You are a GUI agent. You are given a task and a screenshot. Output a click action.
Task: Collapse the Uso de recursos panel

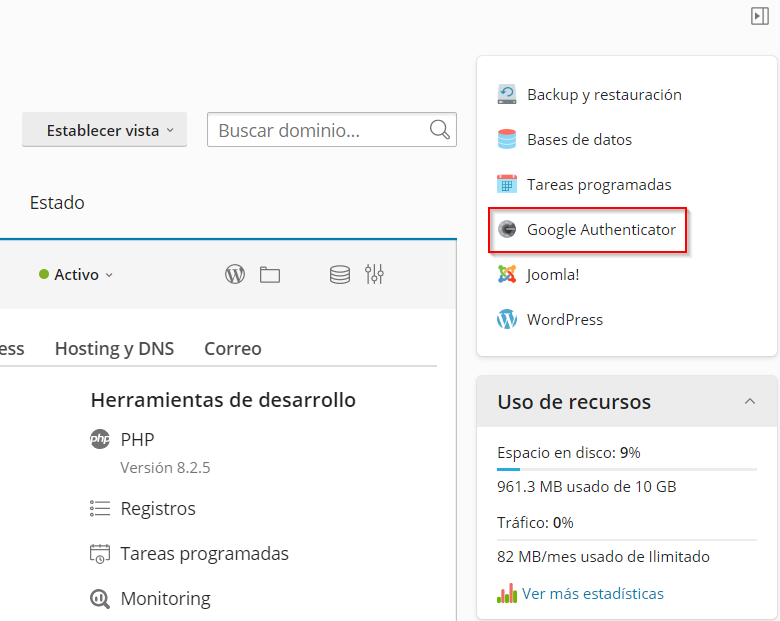click(750, 401)
